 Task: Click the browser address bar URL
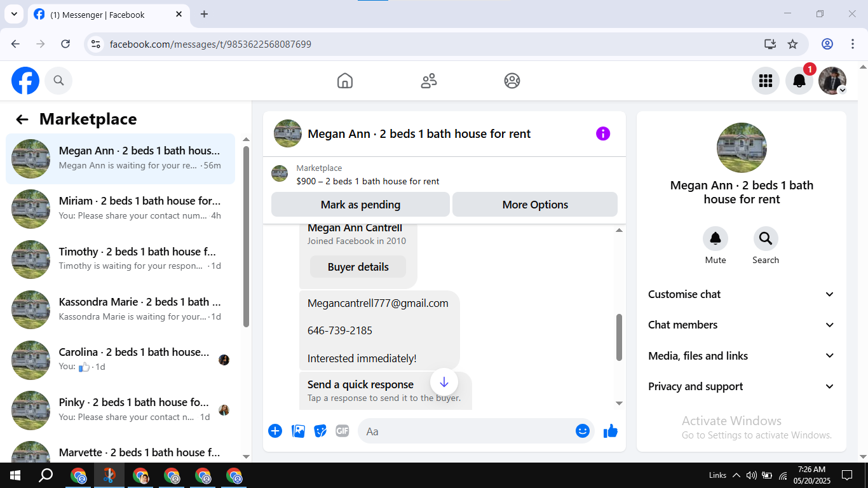point(210,44)
